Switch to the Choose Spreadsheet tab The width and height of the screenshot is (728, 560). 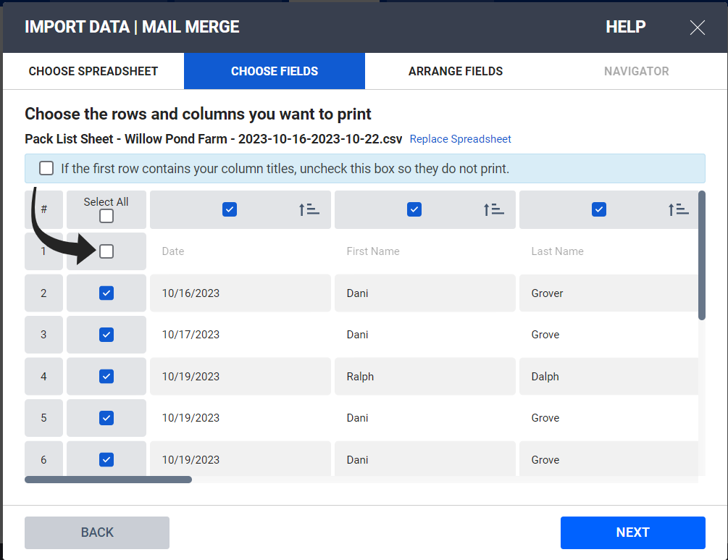point(93,71)
